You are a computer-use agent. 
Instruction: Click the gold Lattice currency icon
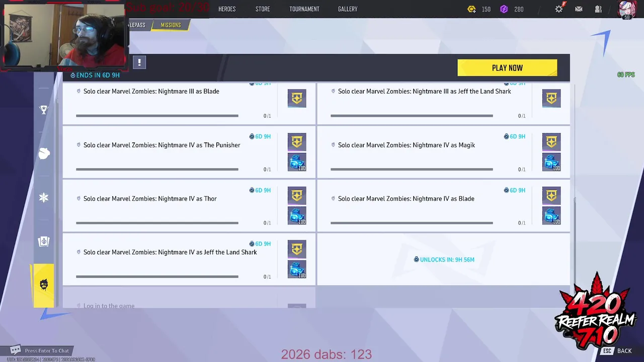[x=471, y=9]
